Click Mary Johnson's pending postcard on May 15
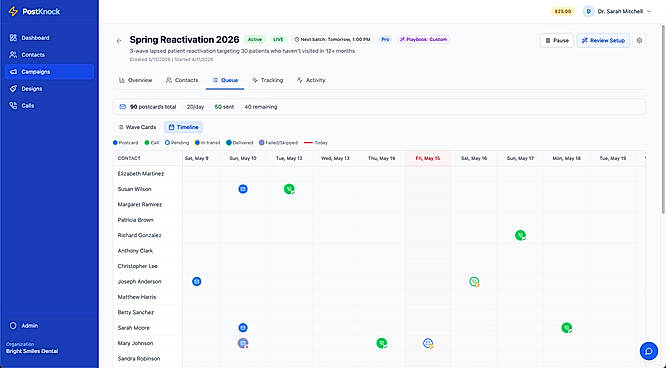The image size is (666, 368). coord(428,343)
